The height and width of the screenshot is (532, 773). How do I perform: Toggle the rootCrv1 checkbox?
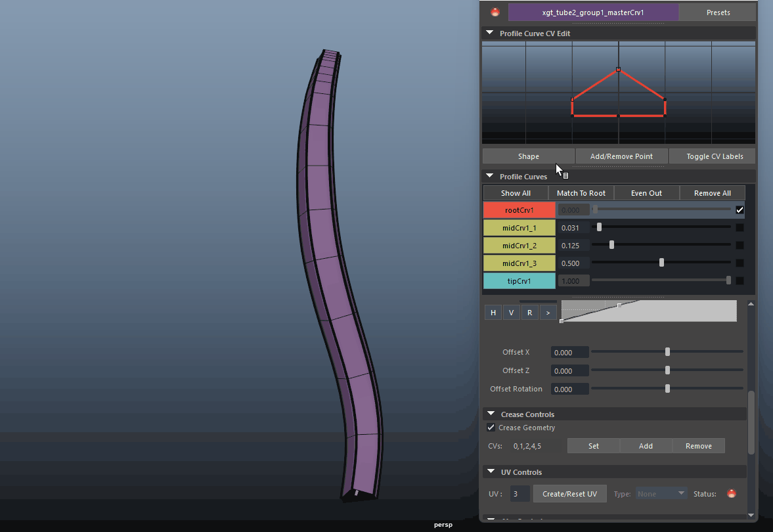(740, 210)
